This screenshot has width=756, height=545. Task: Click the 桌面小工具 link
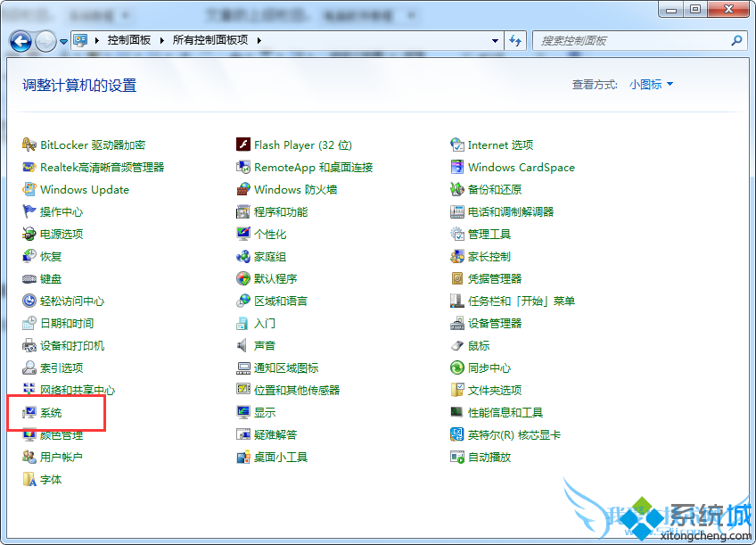[x=281, y=457]
